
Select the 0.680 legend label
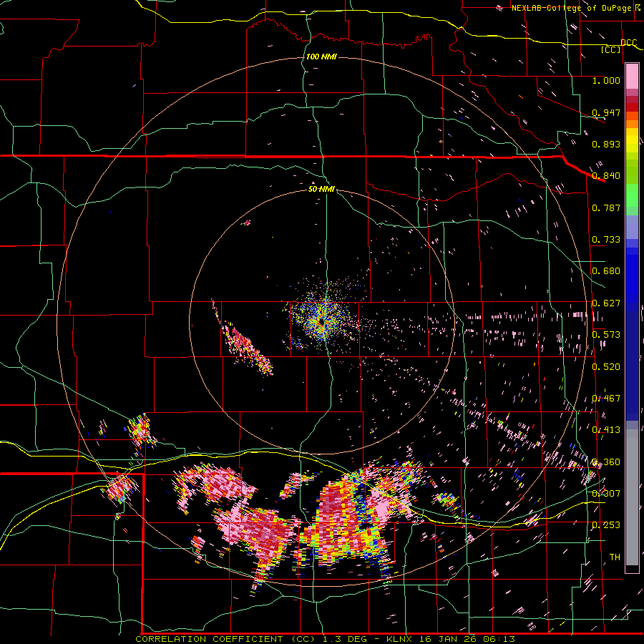point(606,271)
